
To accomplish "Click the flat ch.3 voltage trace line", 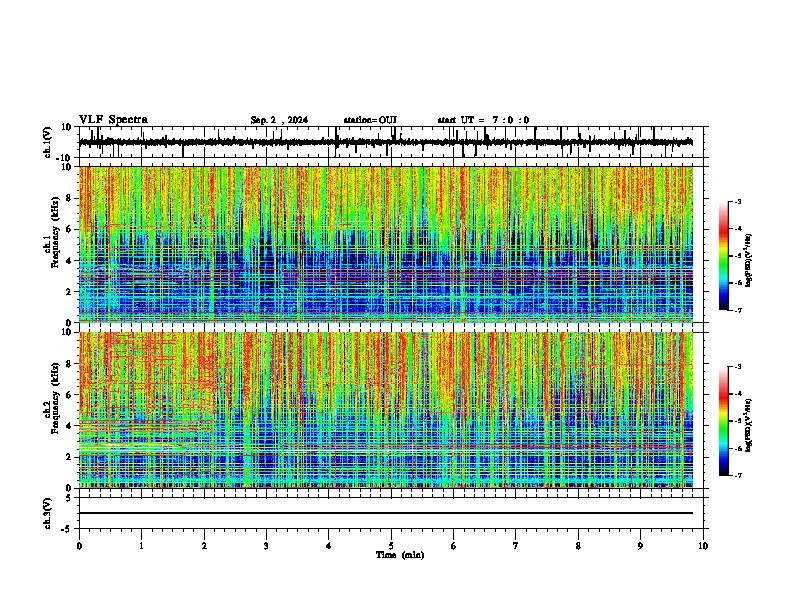I will click(386, 513).
